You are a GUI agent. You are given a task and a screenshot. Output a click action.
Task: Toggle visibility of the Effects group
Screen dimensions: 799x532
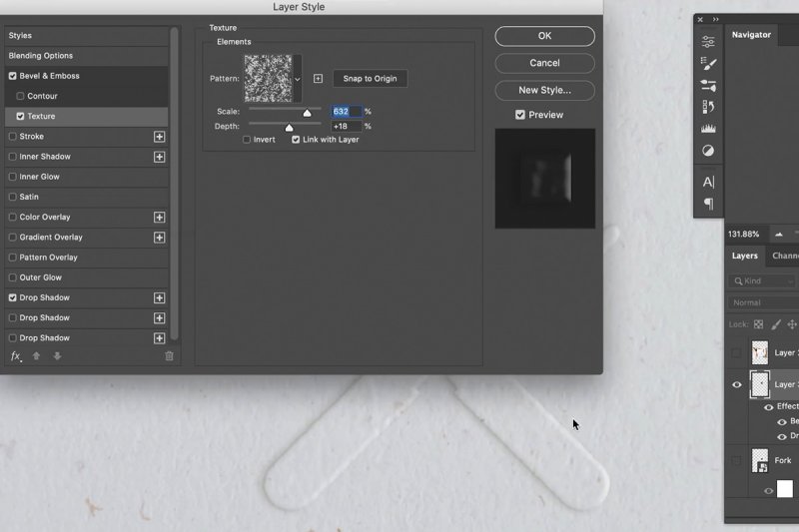tap(768, 406)
